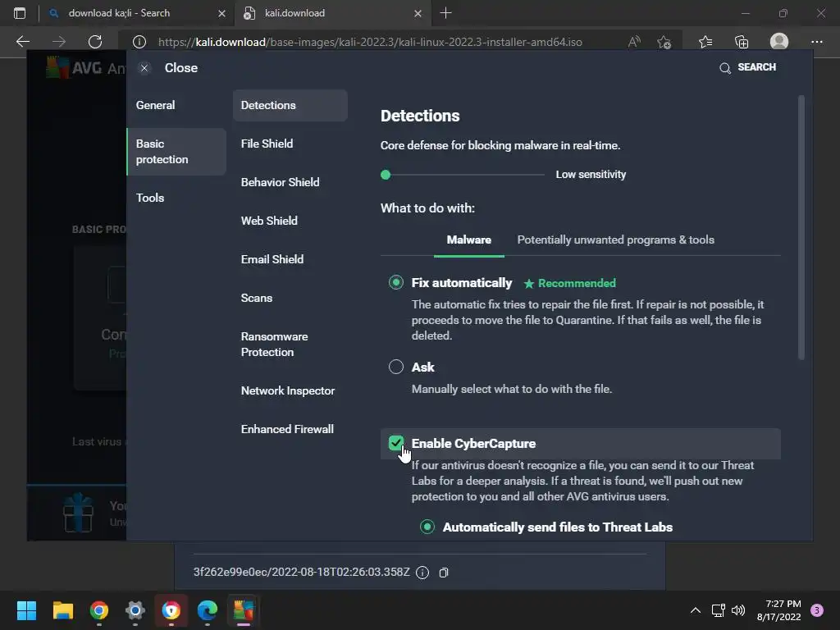
Task: Open Web Shield settings
Action: point(269,221)
